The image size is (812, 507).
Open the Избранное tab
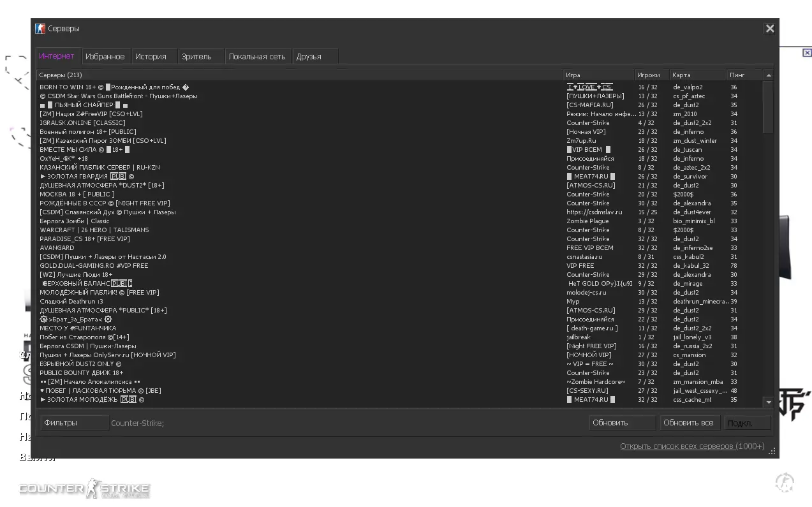point(105,56)
